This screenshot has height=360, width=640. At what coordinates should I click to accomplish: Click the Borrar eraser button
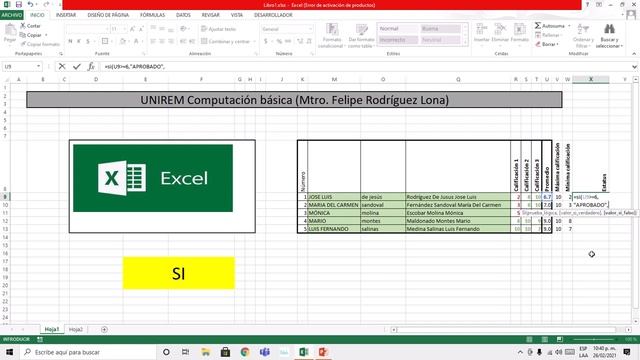(547, 44)
